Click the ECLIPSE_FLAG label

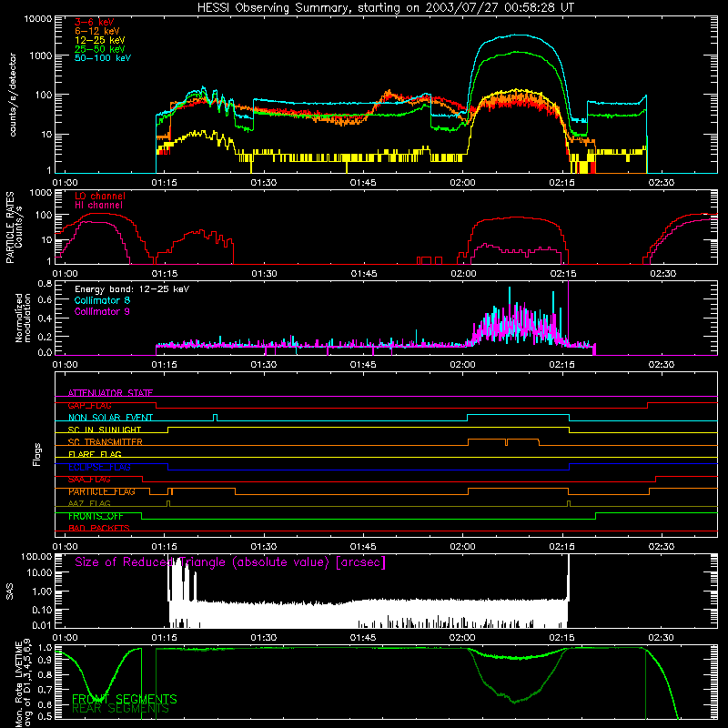click(99, 467)
